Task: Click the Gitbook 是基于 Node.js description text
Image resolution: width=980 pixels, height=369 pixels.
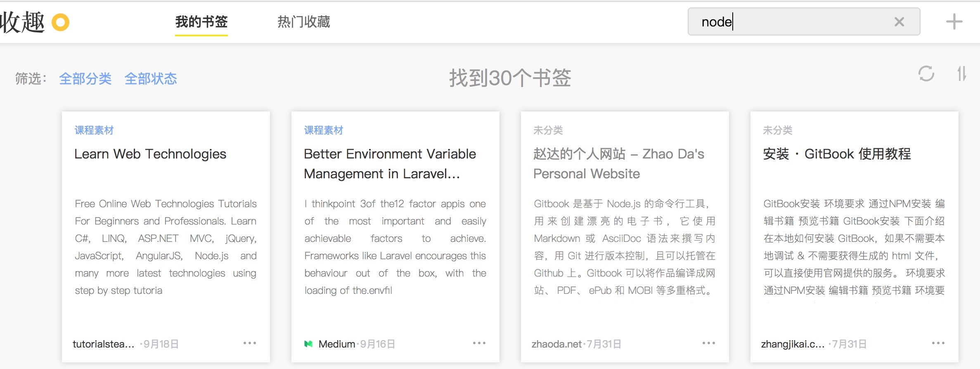Action: [625, 247]
